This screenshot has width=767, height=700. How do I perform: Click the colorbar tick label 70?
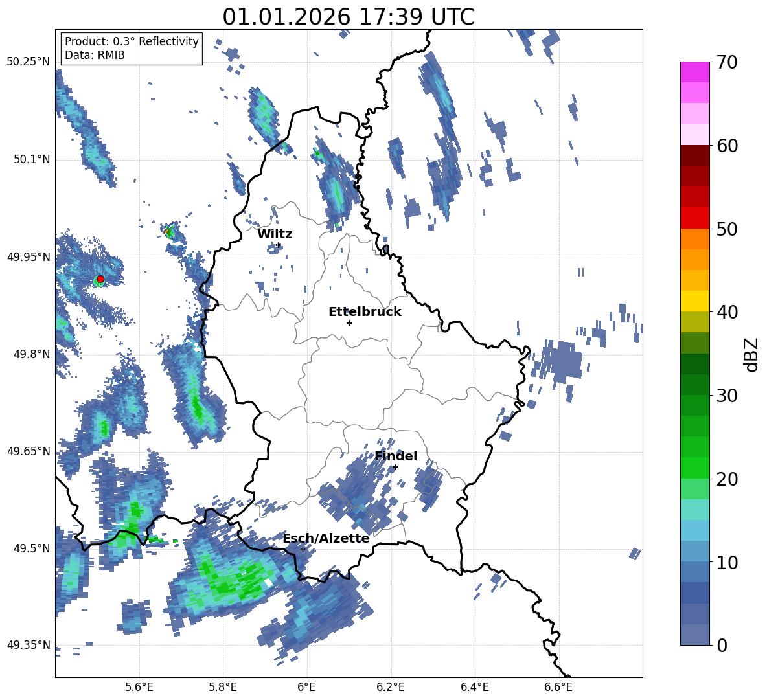727,63
